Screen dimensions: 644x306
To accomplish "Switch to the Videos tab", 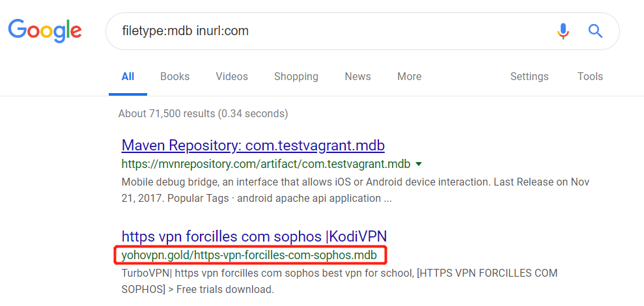I will pyautogui.click(x=232, y=77).
